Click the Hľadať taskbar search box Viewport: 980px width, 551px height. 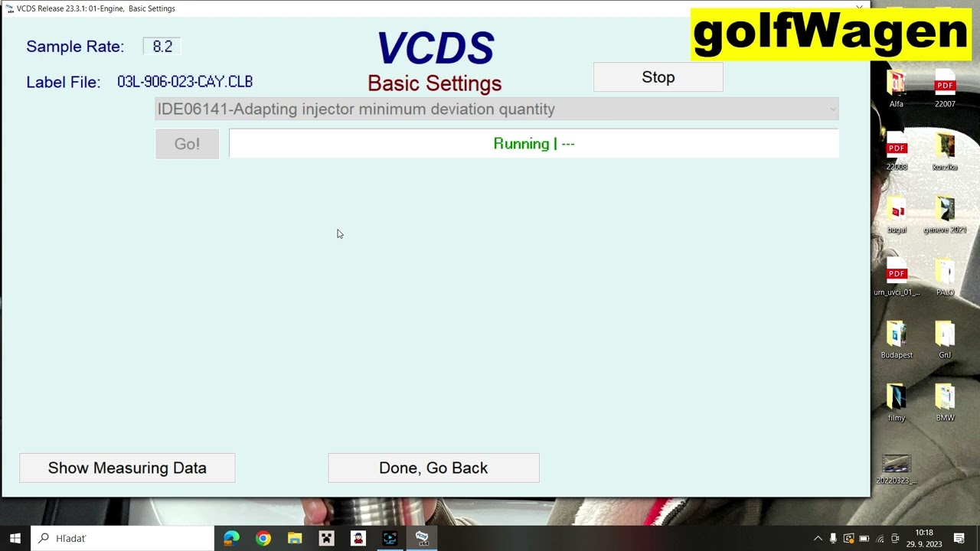(122, 538)
